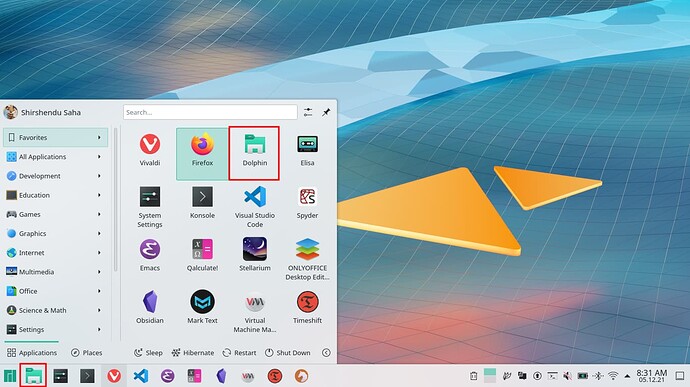Expand the Games category
This screenshot has width=690, height=387.
coord(55,214)
